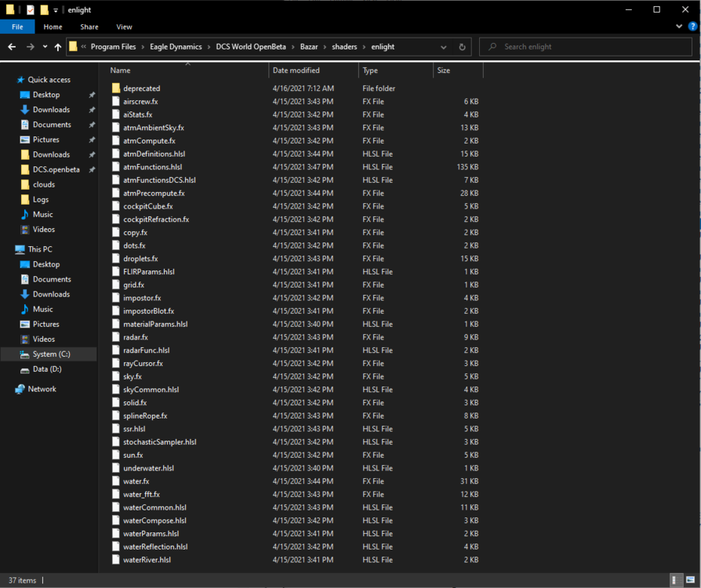Image resolution: width=701 pixels, height=588 pixels.
Task: Go forward using the forward arrow
Action: coord(30,46)
